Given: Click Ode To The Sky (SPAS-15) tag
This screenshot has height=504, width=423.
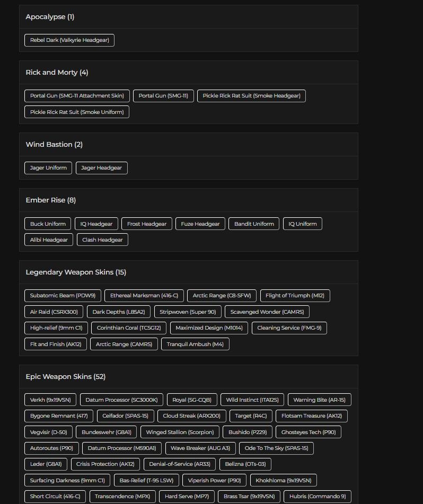Looking at the screenshot, I should pos(276,448).
